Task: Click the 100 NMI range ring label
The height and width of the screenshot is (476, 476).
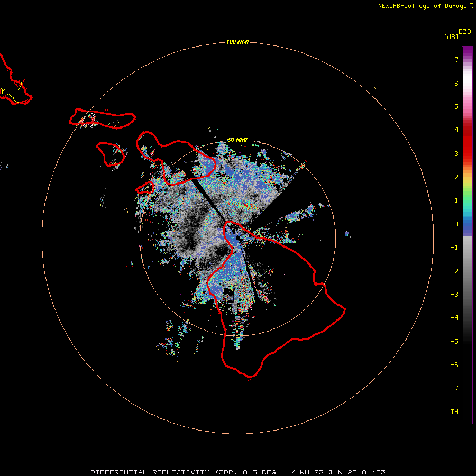Action: coord(237,42)
